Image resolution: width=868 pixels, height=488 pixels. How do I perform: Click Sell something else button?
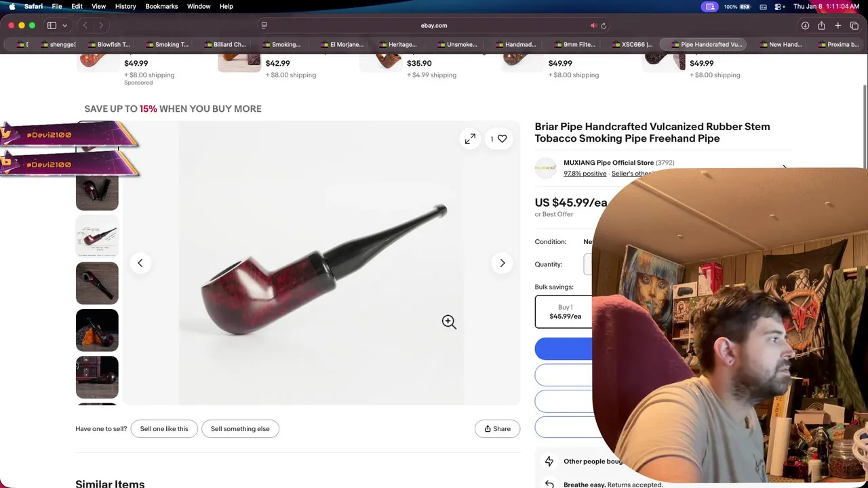pyautogui.click(x=240, y=428)
